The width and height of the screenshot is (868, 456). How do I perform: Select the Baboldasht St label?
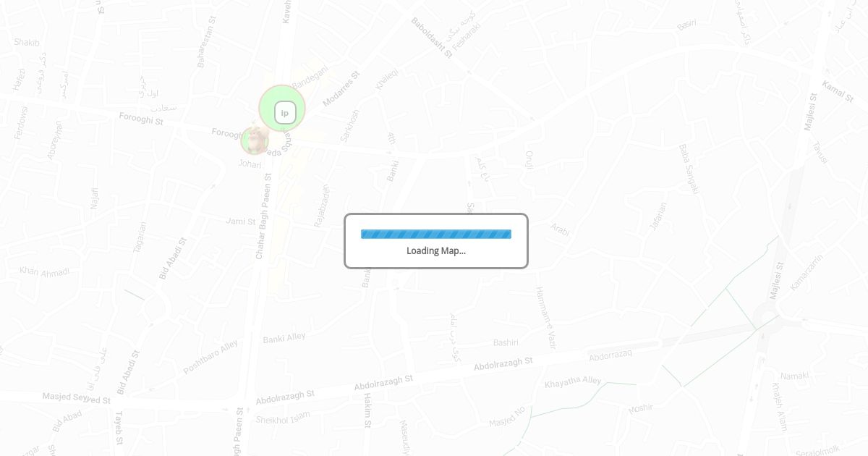[x=432, y=38]
